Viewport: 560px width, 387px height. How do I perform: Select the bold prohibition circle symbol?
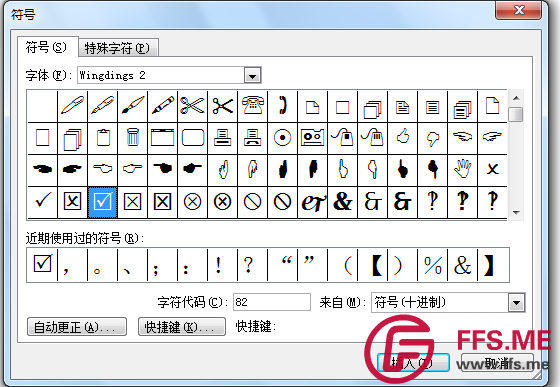point(282,202)
